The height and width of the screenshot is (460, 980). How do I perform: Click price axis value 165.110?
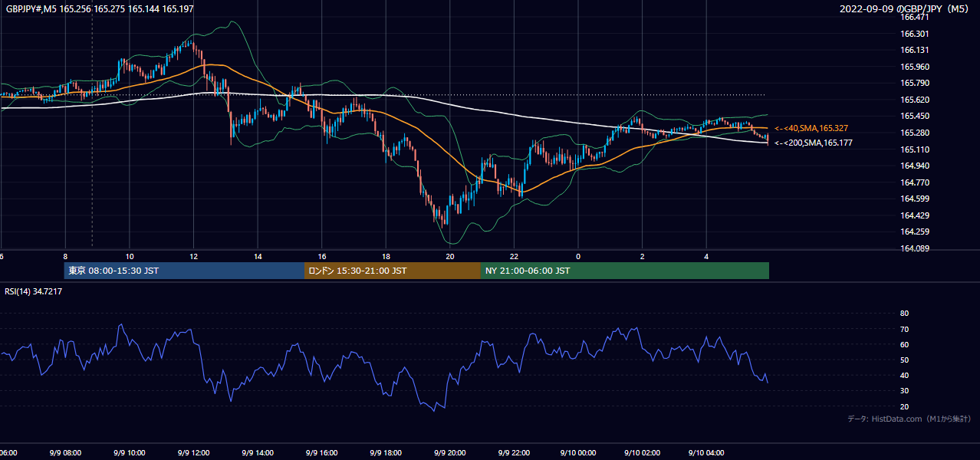(914, 149)
